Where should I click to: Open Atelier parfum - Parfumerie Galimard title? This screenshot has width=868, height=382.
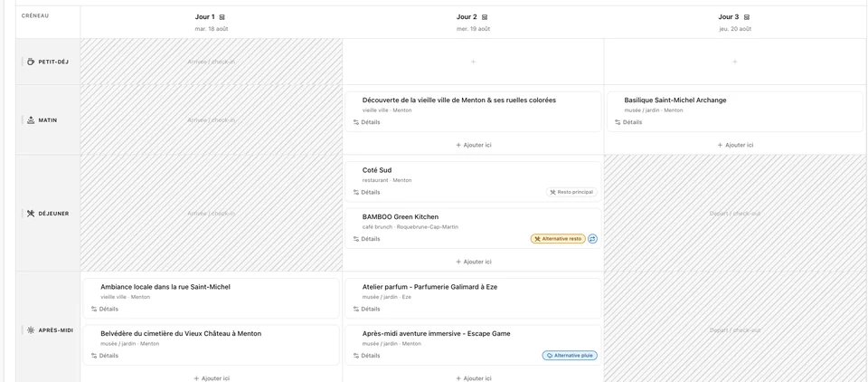tap(430, 287)
